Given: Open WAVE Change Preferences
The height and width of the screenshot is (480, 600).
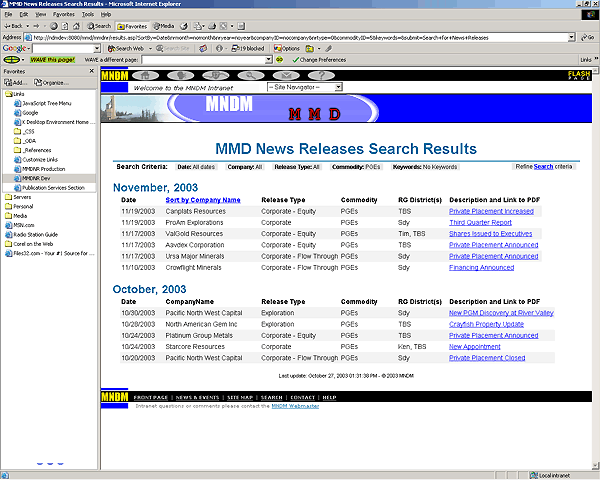Looking at the screenshot, I should [x=319, y=60].
